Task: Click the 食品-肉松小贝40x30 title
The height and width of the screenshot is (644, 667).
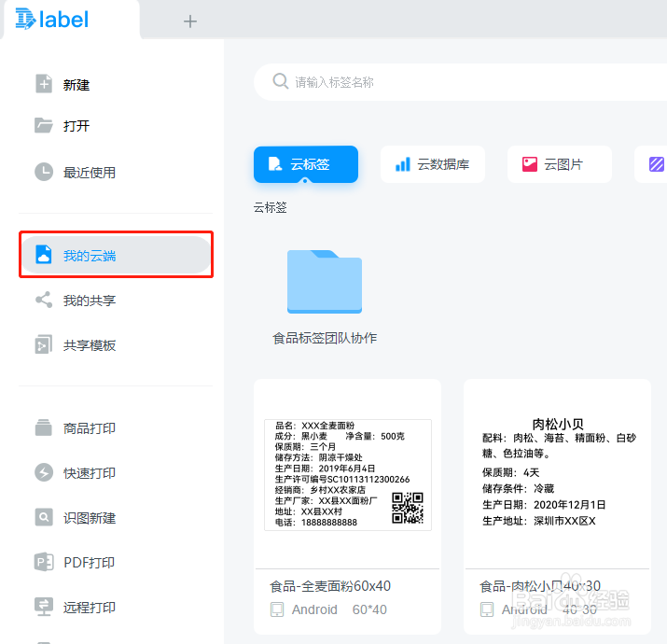Action: (x=540, y=586)
